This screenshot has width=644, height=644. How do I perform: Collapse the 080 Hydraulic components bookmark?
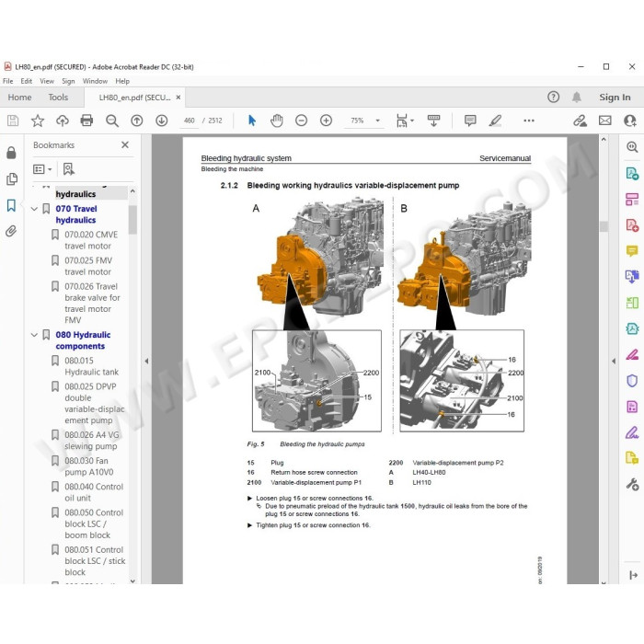pyautogui.click(x=35, y=335)
